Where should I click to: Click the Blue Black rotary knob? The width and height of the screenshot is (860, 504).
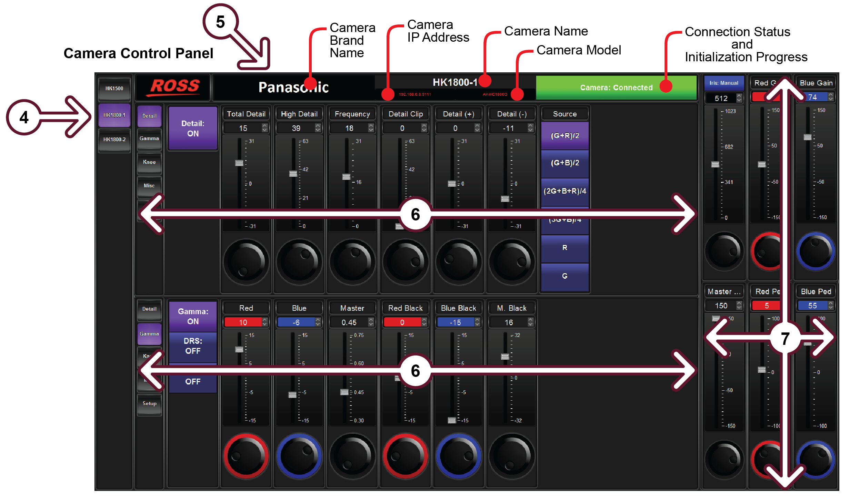coord(458,456)
